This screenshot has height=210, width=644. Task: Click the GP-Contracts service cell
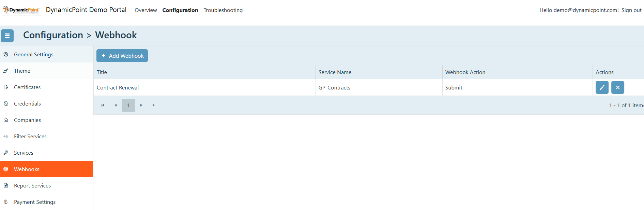(379, 87)
